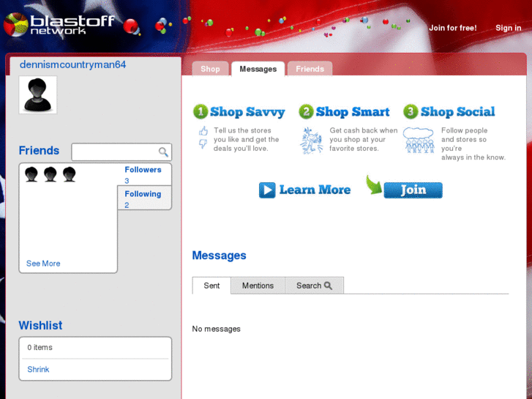The height and width of the screenshot is (399, 532).
Task: Click the Messages section heading
Action: (x=220, y=256)
